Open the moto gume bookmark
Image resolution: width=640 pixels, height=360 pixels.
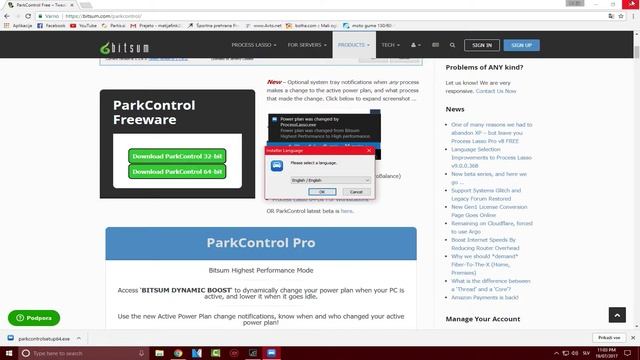[x=367, y=25]
